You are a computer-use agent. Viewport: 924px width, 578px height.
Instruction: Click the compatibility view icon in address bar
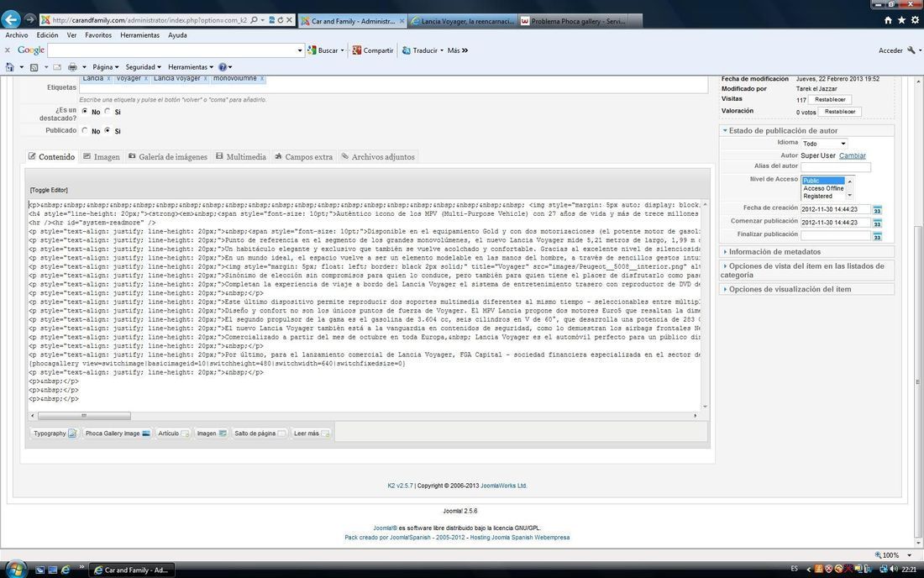click(x=271, y=20)
